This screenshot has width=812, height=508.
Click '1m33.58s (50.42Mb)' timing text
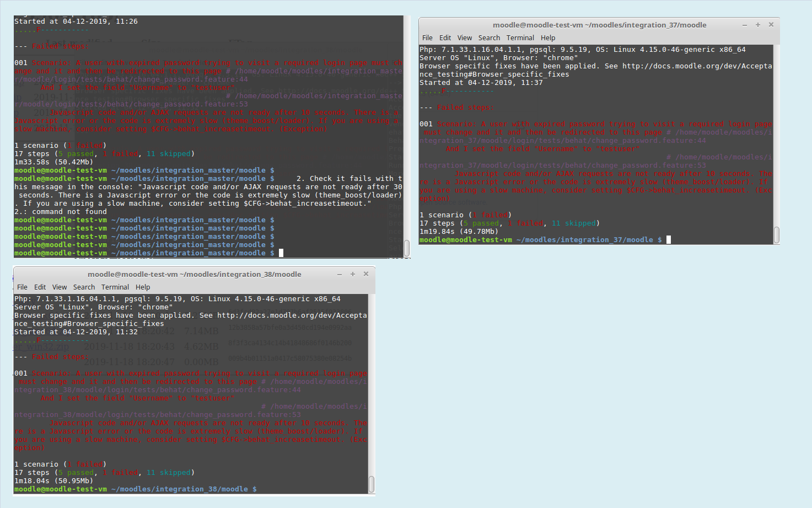click(54, 162)
